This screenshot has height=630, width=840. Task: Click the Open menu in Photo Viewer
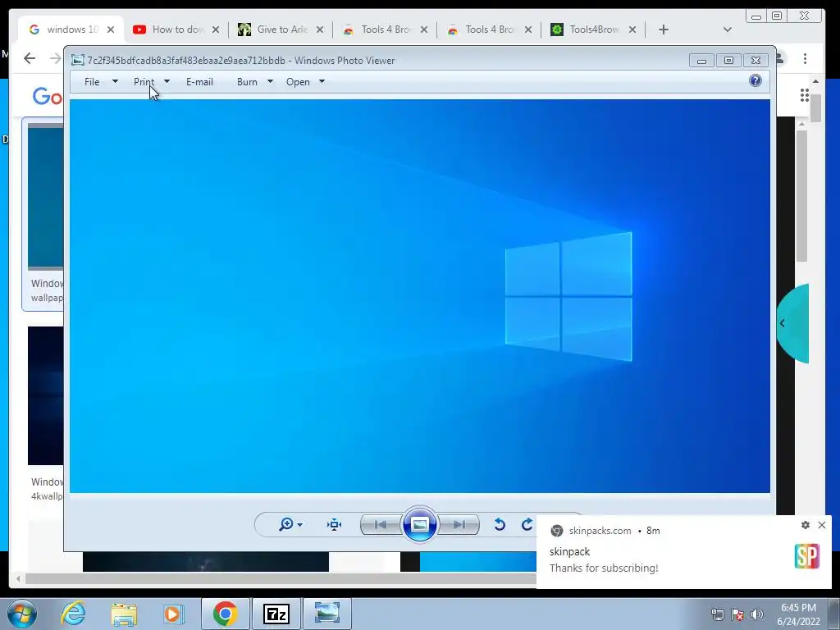click(298, 81)
